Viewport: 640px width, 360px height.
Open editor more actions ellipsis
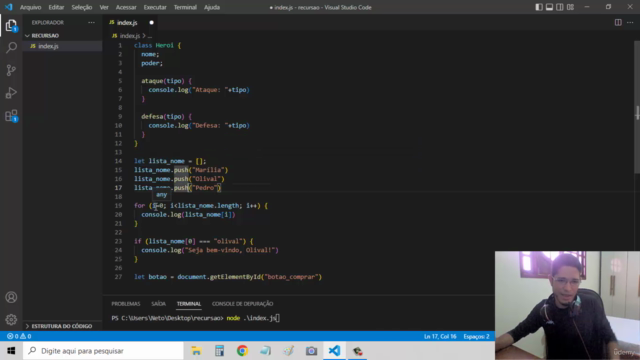(630, 22)
